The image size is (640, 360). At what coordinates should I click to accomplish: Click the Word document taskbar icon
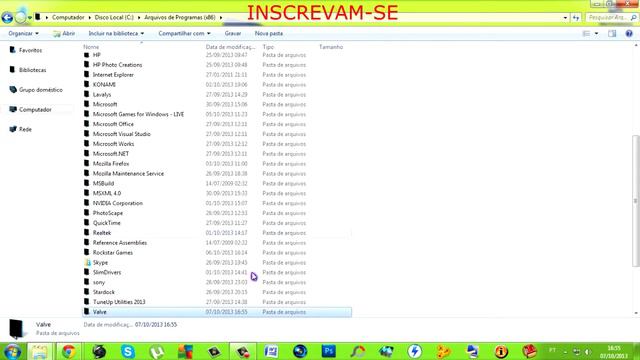click(271, 351)
